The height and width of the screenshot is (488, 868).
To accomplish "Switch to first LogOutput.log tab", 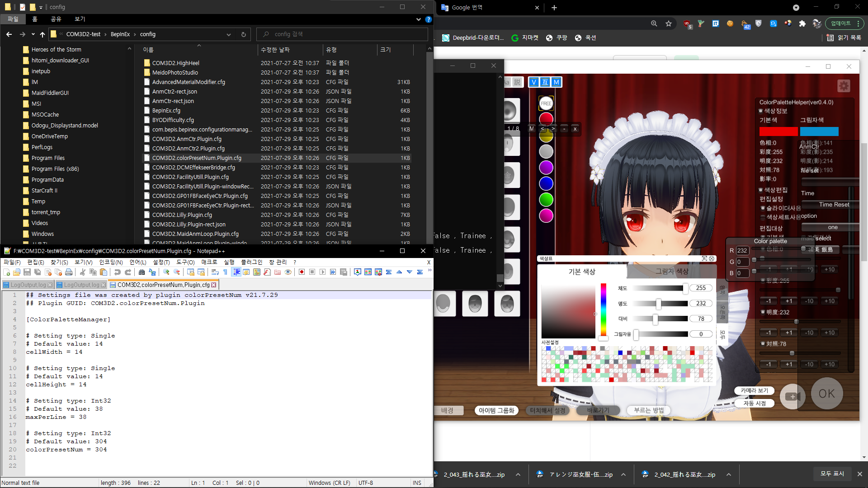I will coord(28,285).
